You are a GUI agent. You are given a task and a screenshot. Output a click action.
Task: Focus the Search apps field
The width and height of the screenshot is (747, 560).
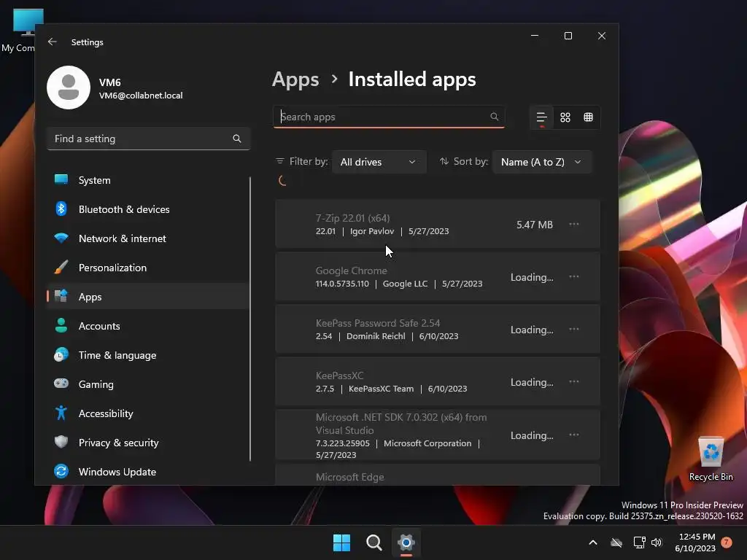[x=389, y=117]
